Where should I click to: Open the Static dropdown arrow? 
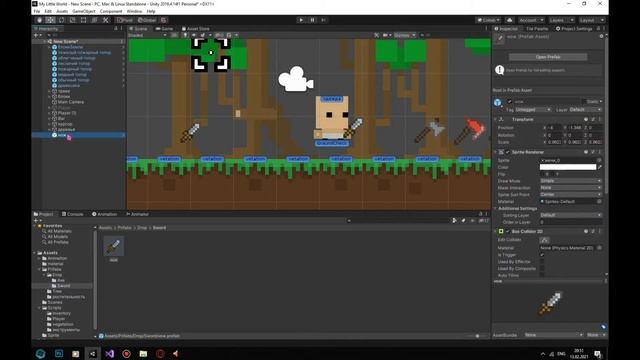[x=601, y=102]
